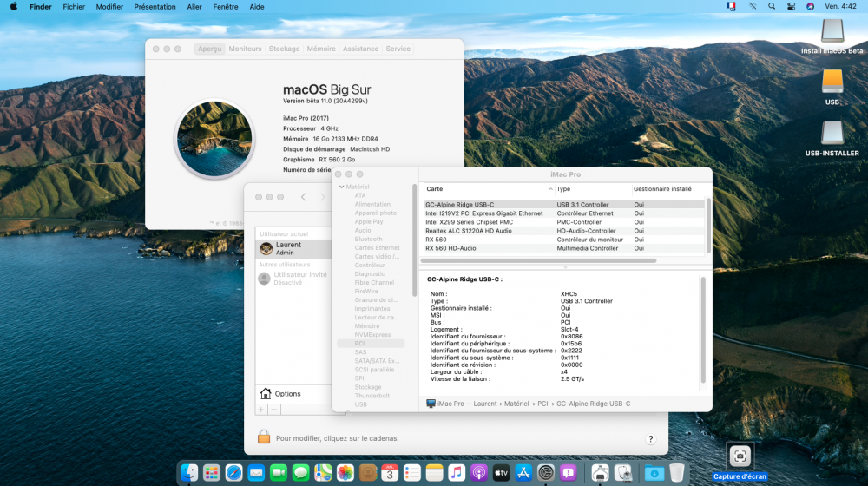Open the French input source flag menu
The height and width of the screenshot is (486, 868).
(731, 7)
